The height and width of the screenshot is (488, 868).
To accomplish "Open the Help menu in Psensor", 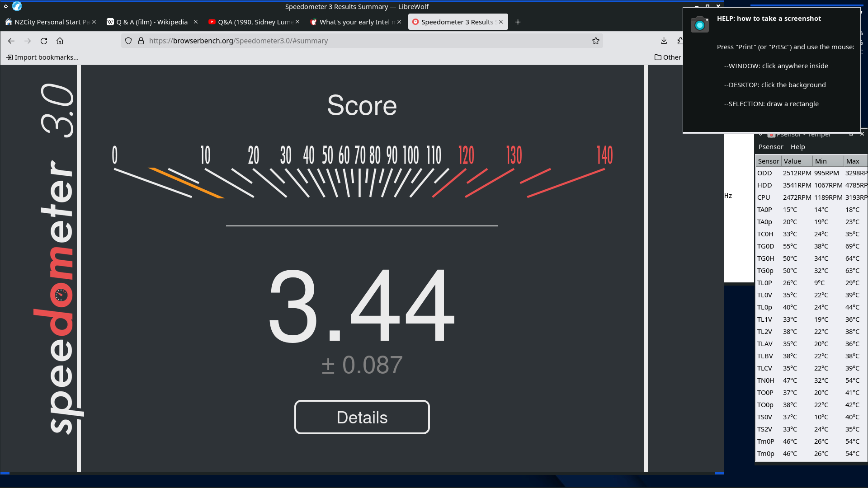I will pyautogui.click(x=797, y=147).
